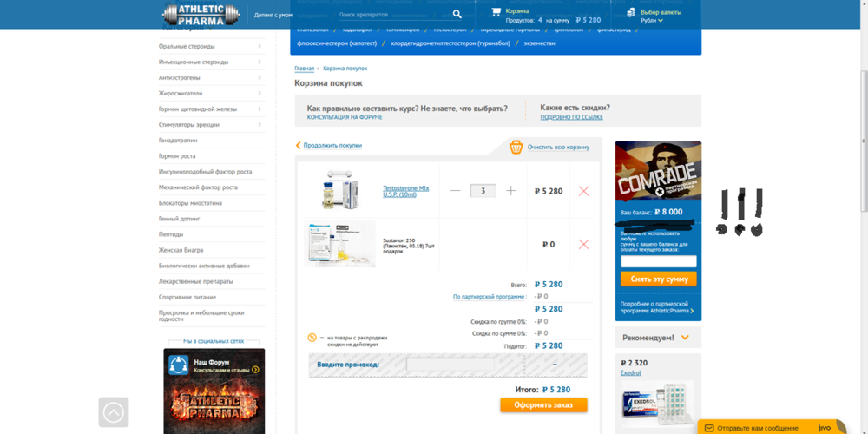Expand the Рекомендуем! section chevron
Image resolution: width=868 pixels, height=434 pixels.
pyautogui.click(x=685, y=338)
